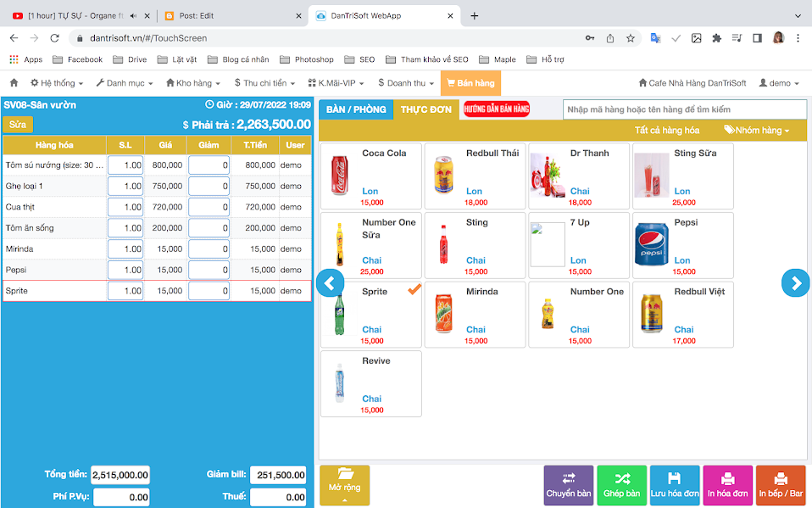
Task: Select the Redbull Thái product card
Action: (475, 176)
